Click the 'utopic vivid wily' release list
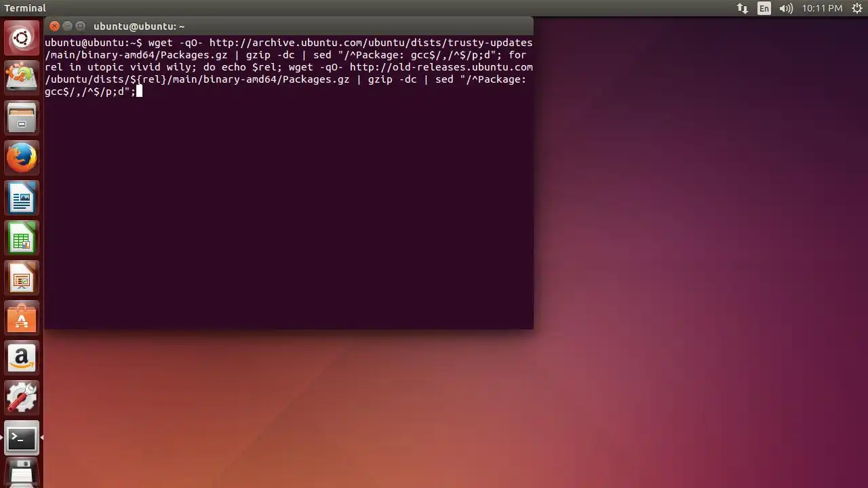This screenshot has width=868, height=488. coord(139,67)
